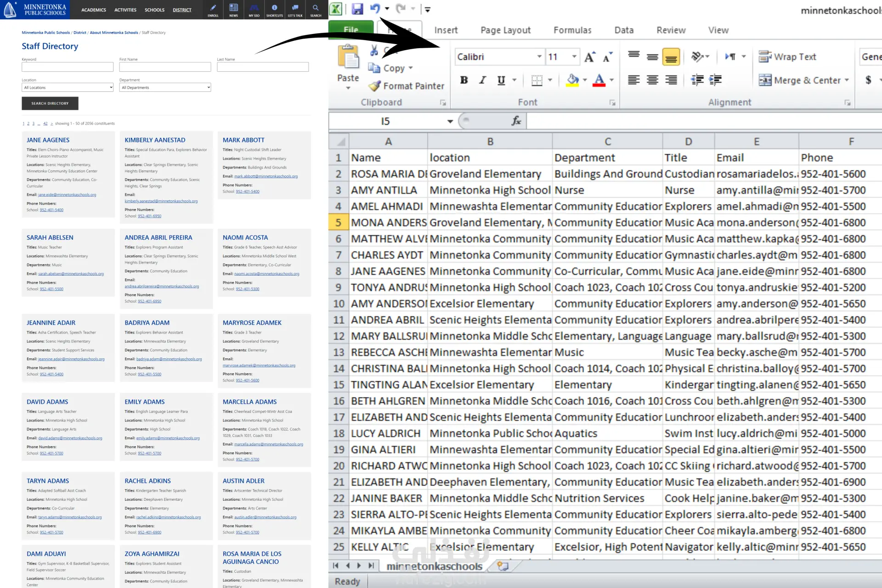Jump to the first sheet with the tab arrow

tap(335, 566)
